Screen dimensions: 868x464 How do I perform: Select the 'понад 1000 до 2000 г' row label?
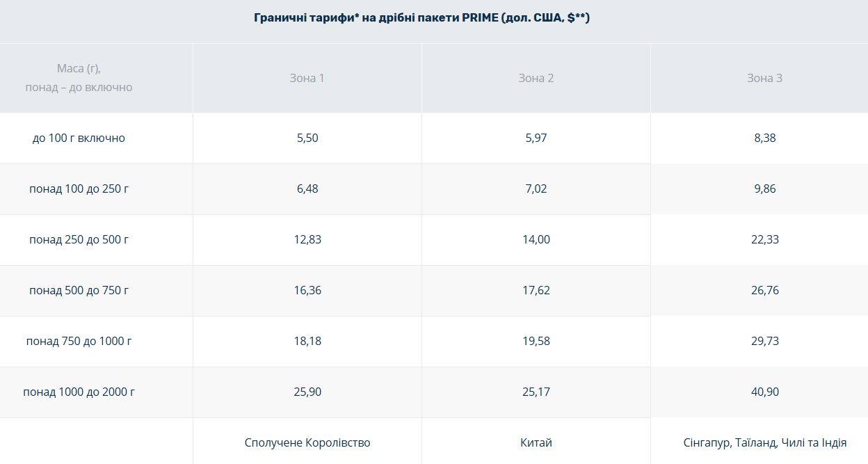tap(79, 392)
